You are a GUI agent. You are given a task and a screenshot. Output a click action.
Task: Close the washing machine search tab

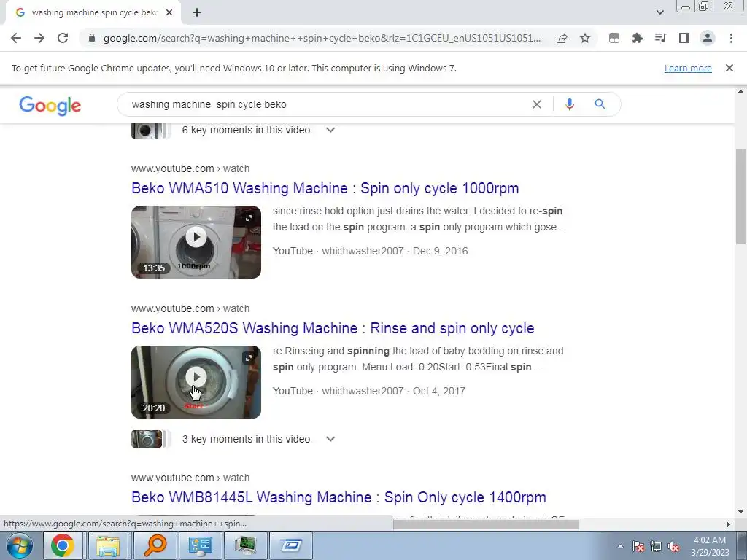pos(169,13)
